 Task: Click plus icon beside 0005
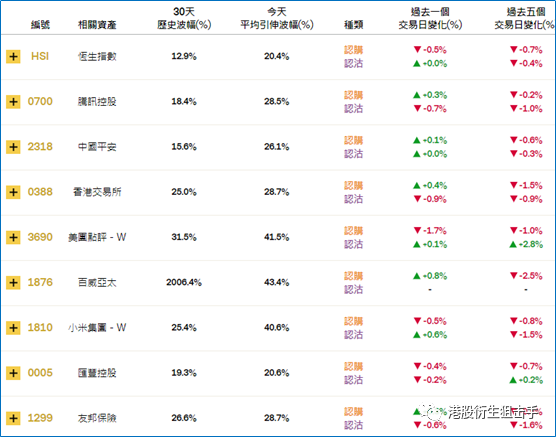[x=13, y=373]
